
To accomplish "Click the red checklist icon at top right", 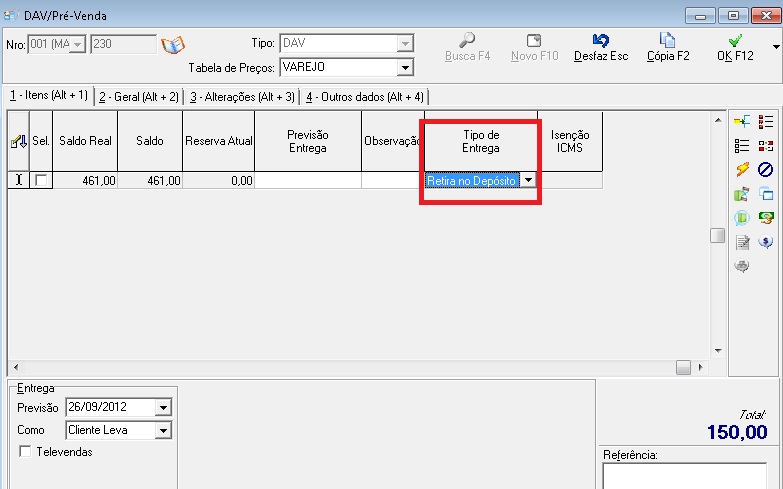I will (766, 121).
